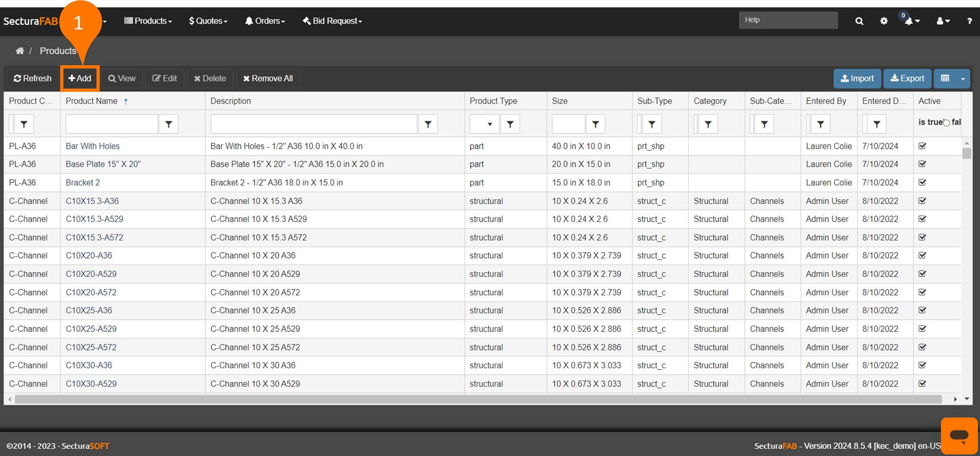This screenshot has width=980, height=456.
Task: Click the Export button
Action: coord(907,79)
